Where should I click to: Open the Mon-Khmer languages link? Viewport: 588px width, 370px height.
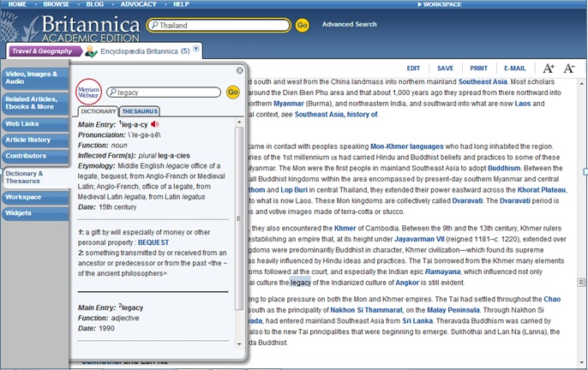[407, 146]
